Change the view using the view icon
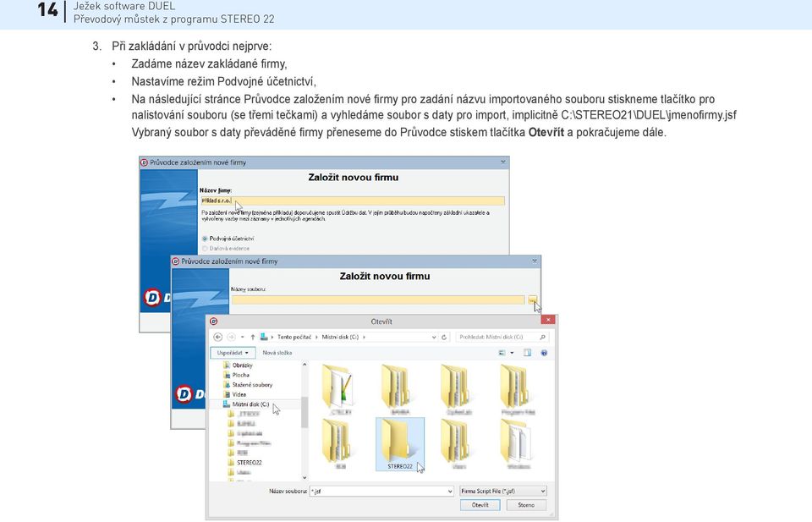The height and width of the screenshot is (522, 812). click(502, 353)
